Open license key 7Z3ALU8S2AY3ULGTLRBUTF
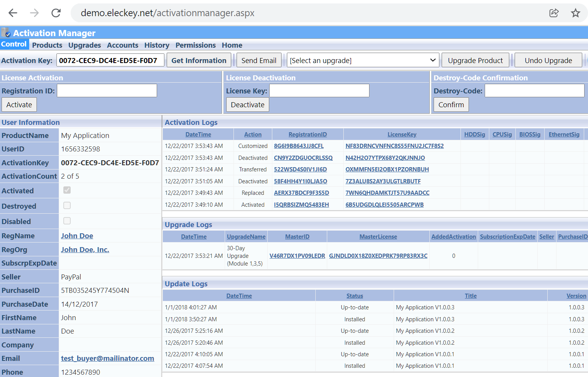588x377 pixels. click(383, 181)
